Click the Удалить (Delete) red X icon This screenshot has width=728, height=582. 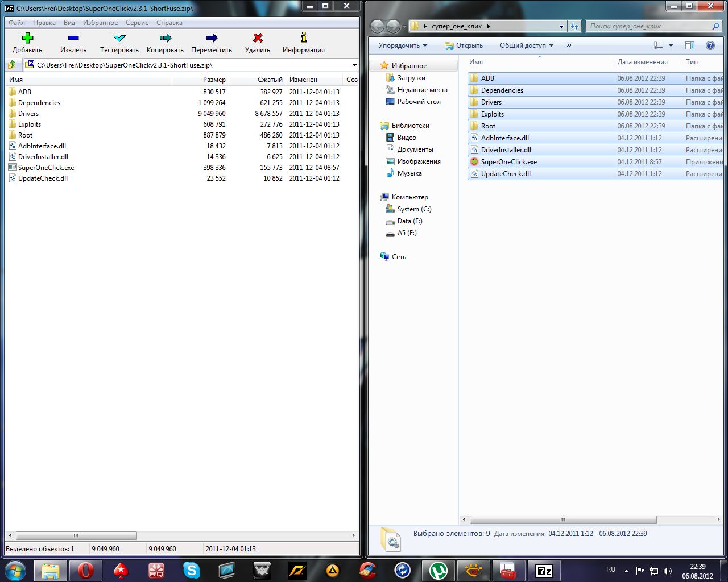click(x=258, y=38)
